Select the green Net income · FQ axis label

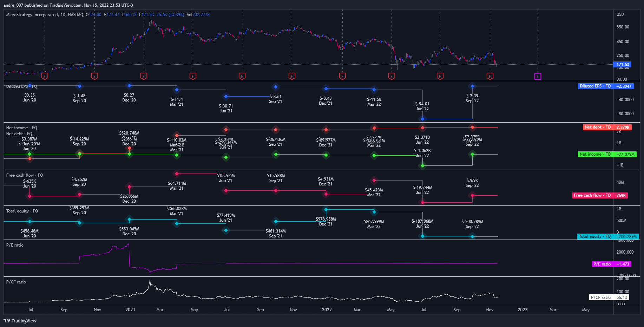[595, 154]
